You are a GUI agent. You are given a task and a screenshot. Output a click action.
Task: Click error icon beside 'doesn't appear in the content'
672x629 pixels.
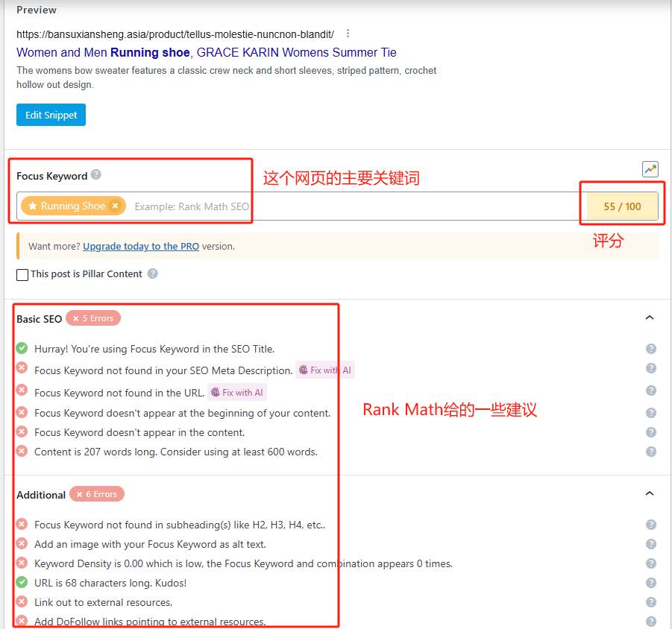click(22, 432)
